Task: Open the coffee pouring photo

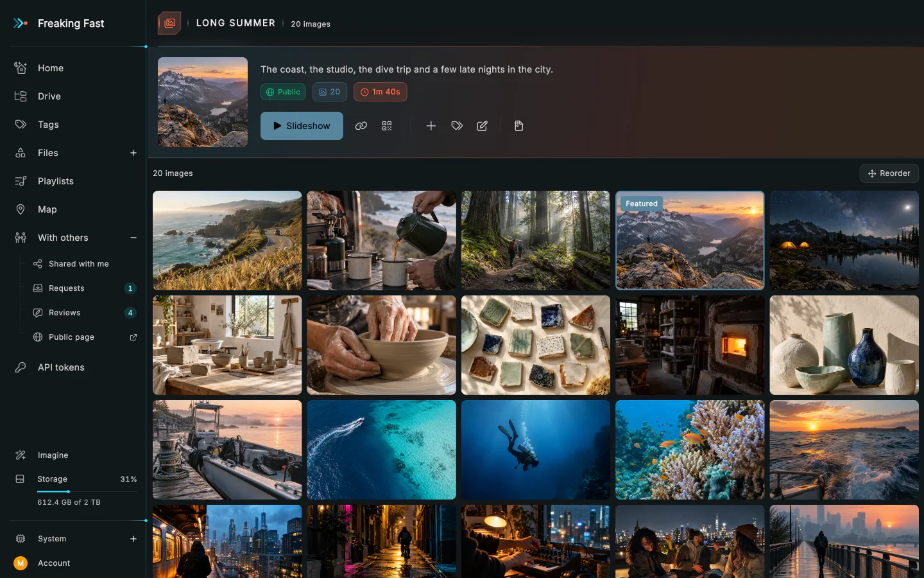Action: click(x=381, y=240)
